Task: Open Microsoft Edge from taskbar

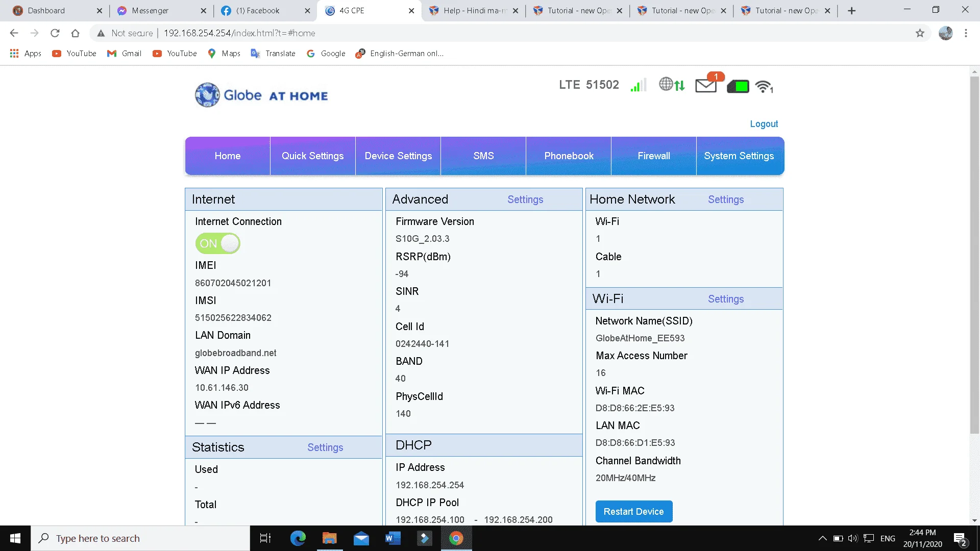Action: pos(298,538)
